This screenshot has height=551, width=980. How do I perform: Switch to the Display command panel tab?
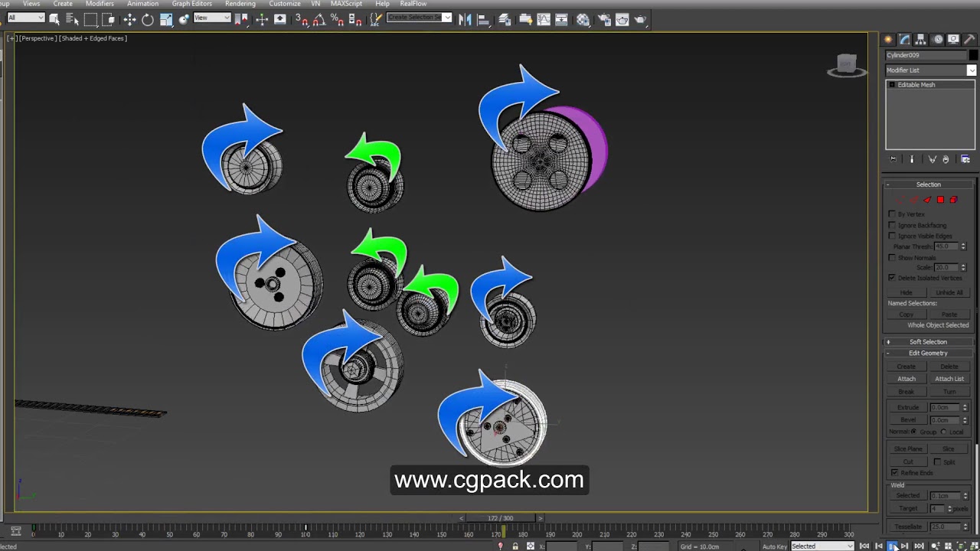pos(953,40)
